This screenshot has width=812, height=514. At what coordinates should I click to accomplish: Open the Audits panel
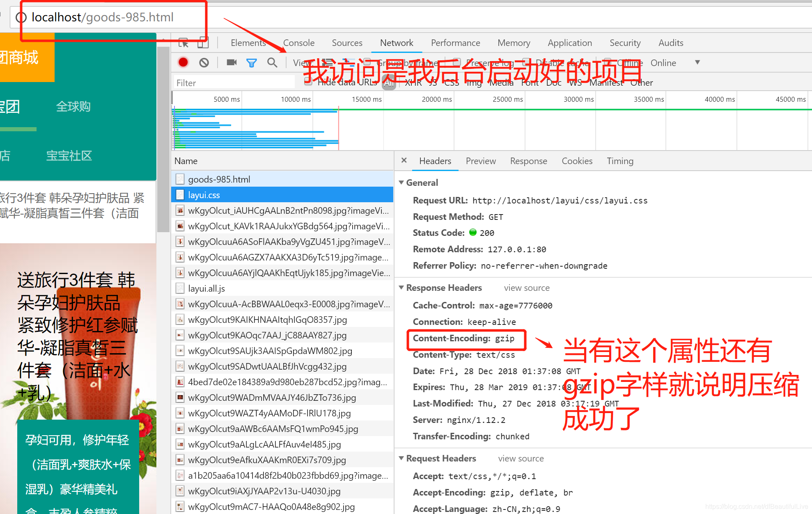point(671,43)
